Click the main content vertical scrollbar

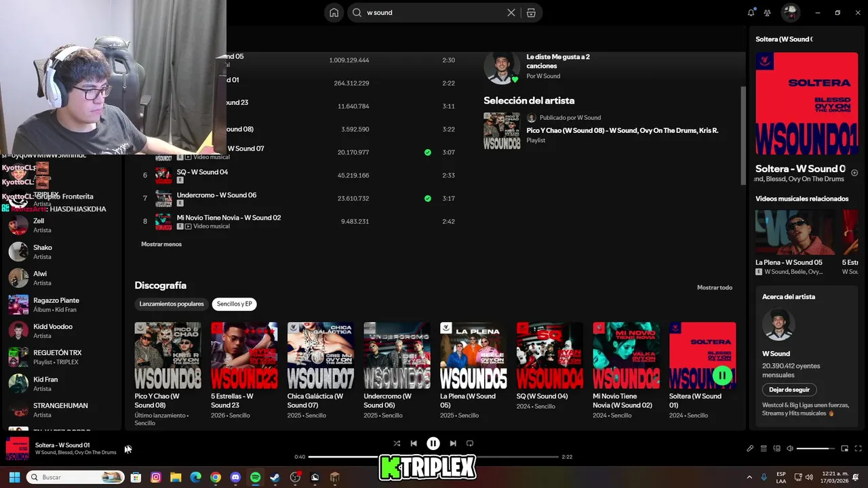click(743, 136)
